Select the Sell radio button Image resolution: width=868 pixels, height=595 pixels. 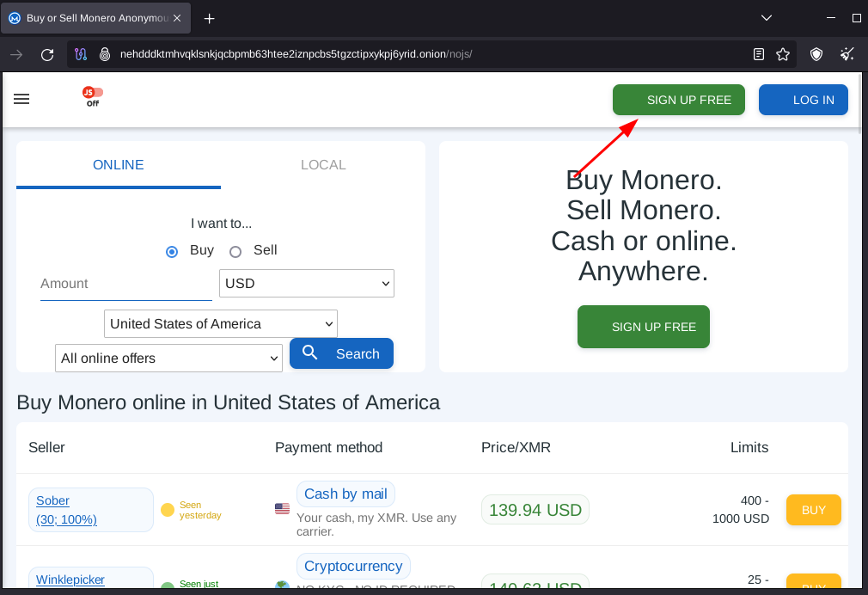(235, 252)
